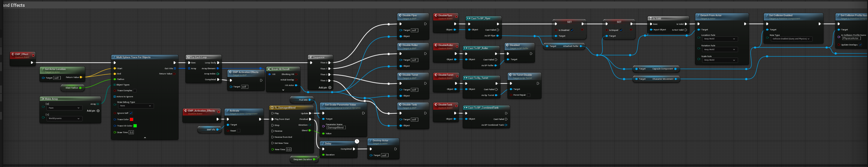Select the Set Scalar Parameter Value node title
868x167 pixels.
[x=340, y=105]
